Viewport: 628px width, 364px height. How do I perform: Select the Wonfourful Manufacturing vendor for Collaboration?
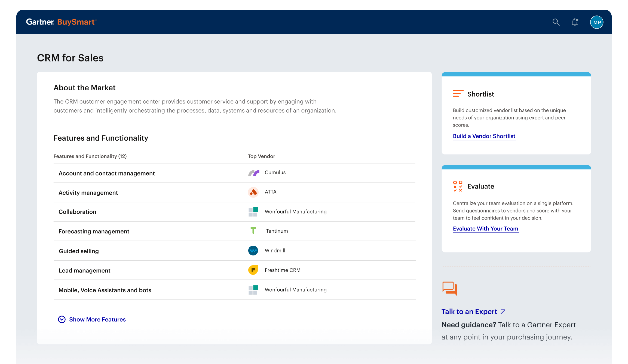pyautogui.click(x=296, y=211)
